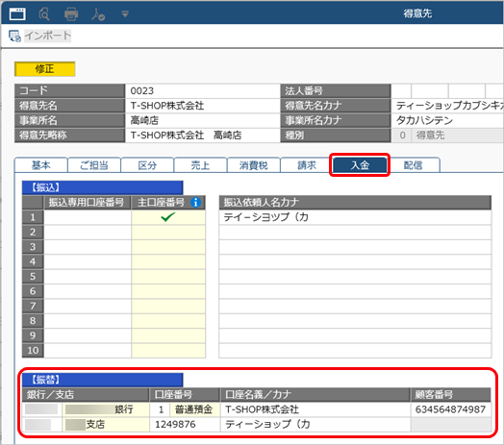The height and width of the screenshot is (445, 504).
Task: Click the first 法人番号 input box
Action: pos(401,91)
